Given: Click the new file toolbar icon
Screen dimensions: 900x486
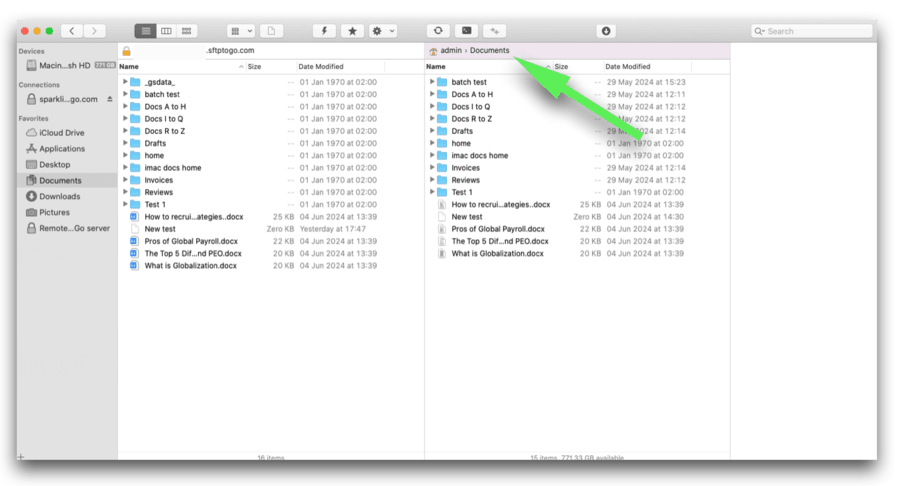Looking at the screenshot, I should 271,31.
